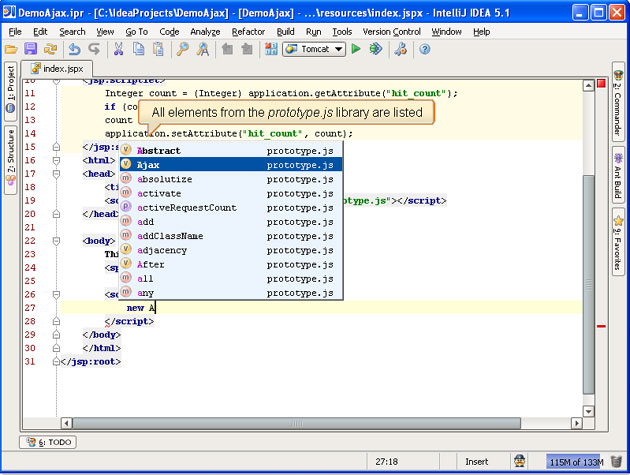Run the Tomcat configuration with green arrow

click(x=356, y=49)
